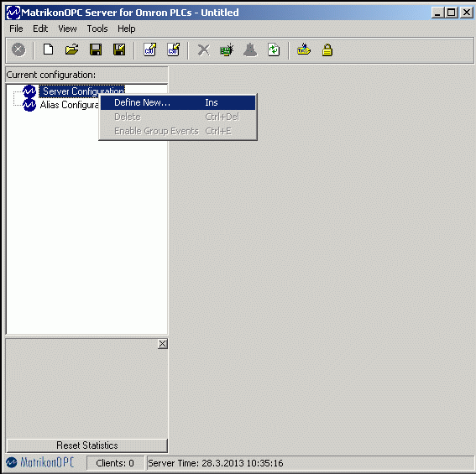This screenshot has height=474, width=476.
Task: Click the delete X toolbar icon
Action: (x=204, y=49)
